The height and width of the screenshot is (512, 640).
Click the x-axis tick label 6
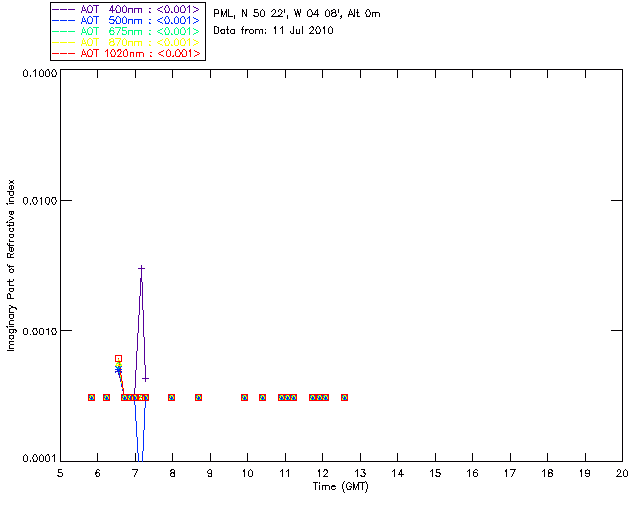pyautogui.click(x=98, y=473)
